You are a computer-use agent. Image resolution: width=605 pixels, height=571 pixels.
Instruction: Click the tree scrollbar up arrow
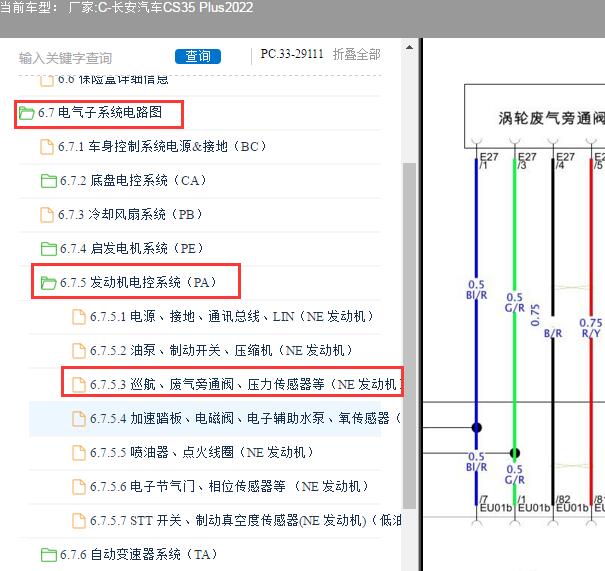tap(409, 47)
